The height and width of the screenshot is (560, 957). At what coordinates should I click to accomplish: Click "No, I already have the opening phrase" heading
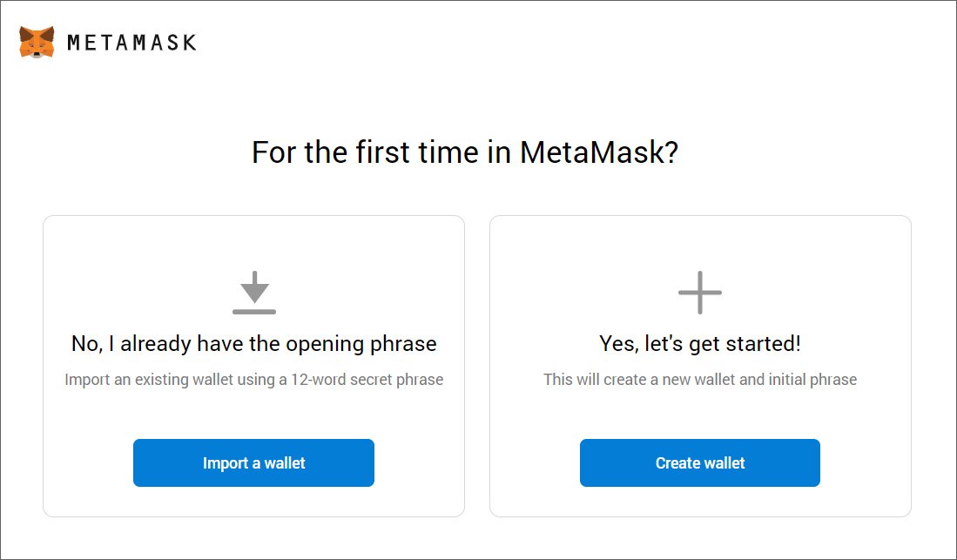coord(254,344)
